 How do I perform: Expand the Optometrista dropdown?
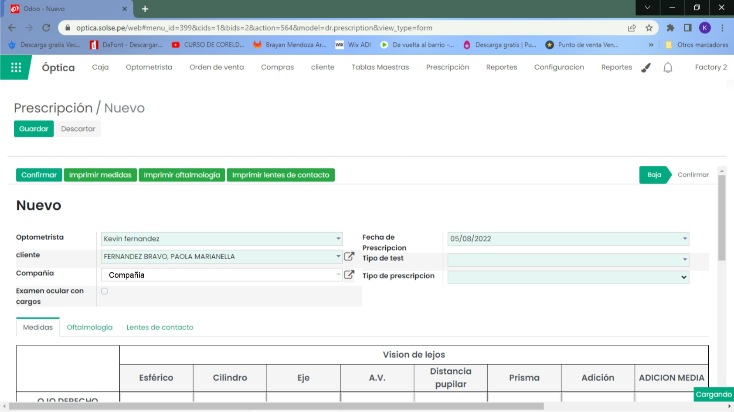tap(338, 239)
